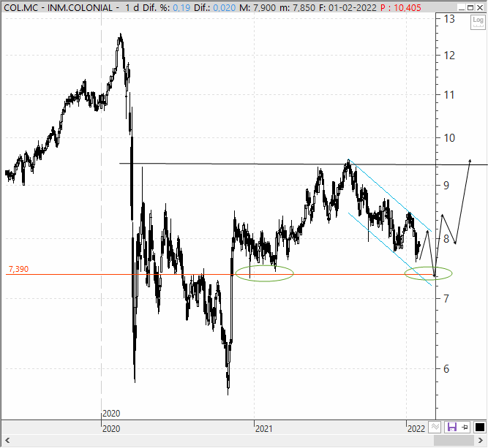Image resolution: width=488 pixels, height=448 pixels.
Task: Click the F: 01-02-2022 date text
Action: (x=349, y=7)
